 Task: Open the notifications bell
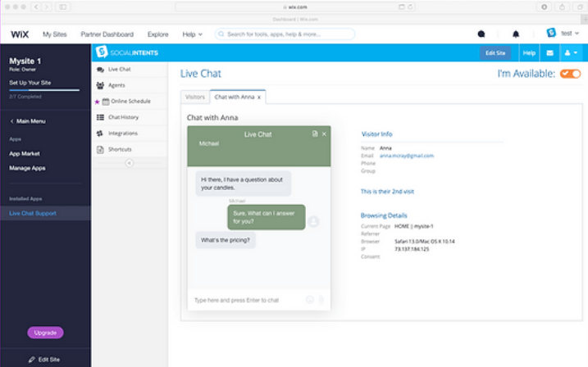tap(516, 34)
